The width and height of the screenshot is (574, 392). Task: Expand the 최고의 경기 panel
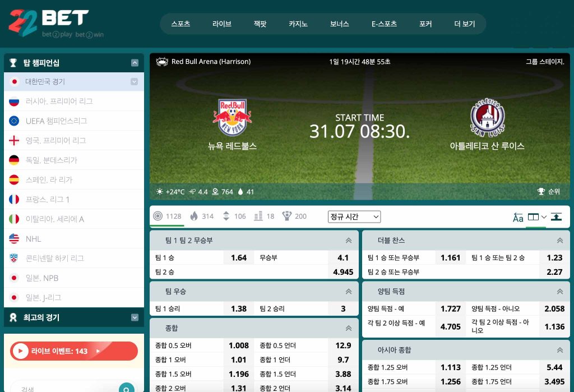(135, 317)
